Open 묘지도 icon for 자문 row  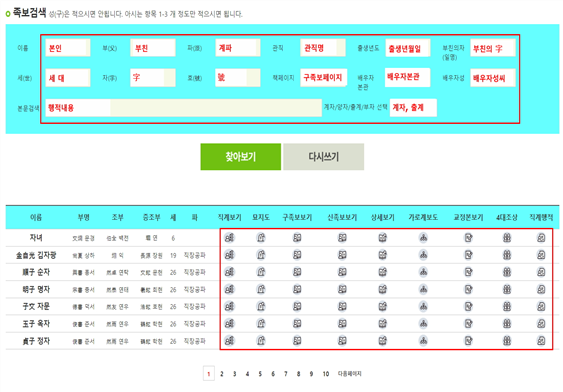tap(261, 307)
